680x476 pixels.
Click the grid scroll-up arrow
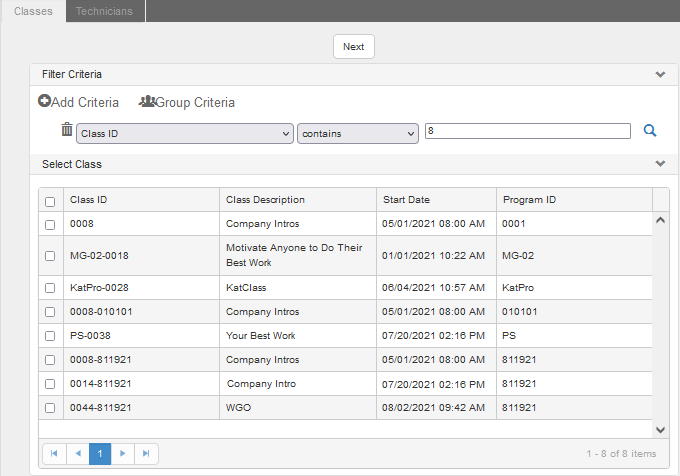click(660, 220)
